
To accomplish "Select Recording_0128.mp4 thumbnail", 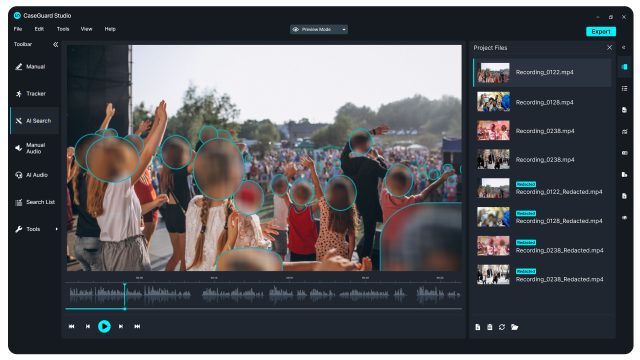I will [x=493, y=102].
